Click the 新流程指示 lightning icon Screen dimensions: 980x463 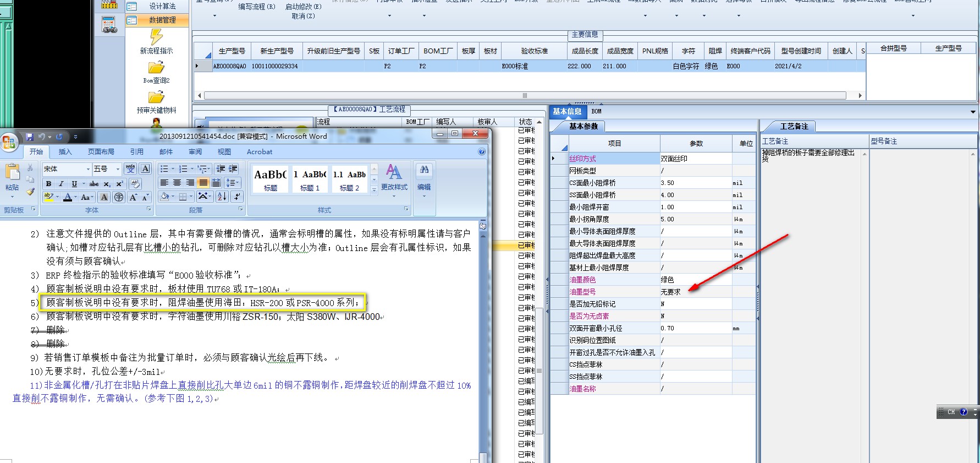(157, 37)
